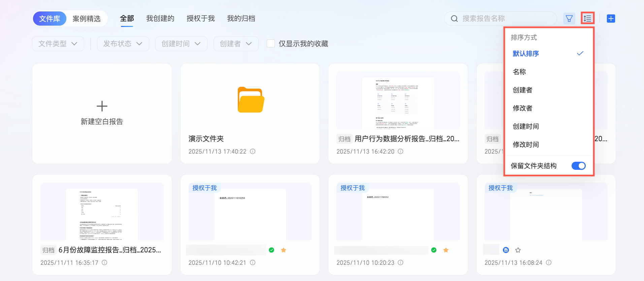Click 归档 tag on 用户行为数据分析报告 card
Viewport: 644px width, 281px height.
[x=345, y=139]
